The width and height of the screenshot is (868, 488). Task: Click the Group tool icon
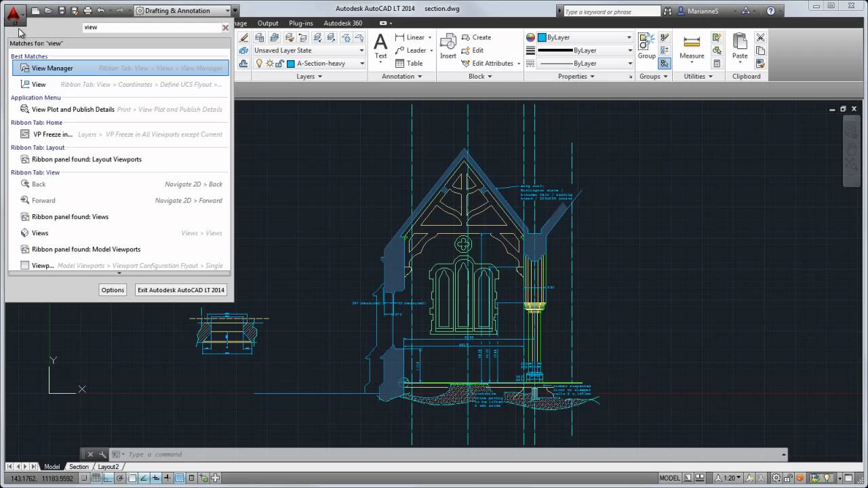(x=646, y=47)
